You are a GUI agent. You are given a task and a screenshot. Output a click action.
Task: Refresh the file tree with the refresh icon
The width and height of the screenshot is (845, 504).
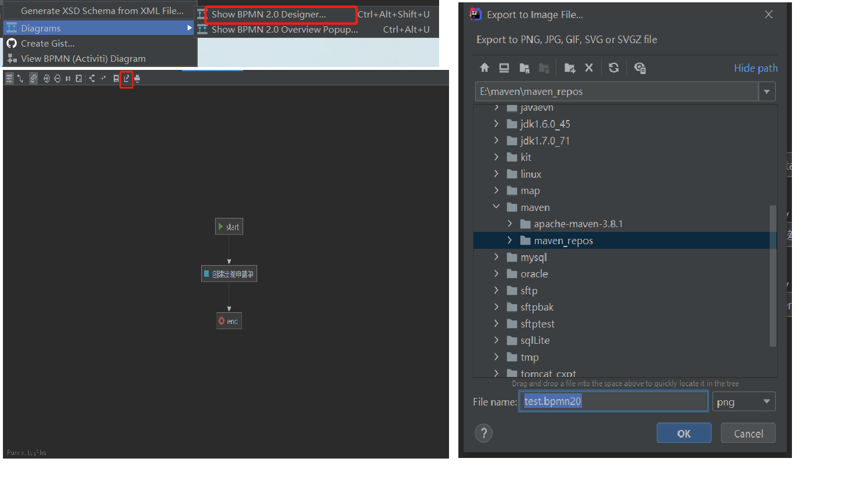(613, 68)
